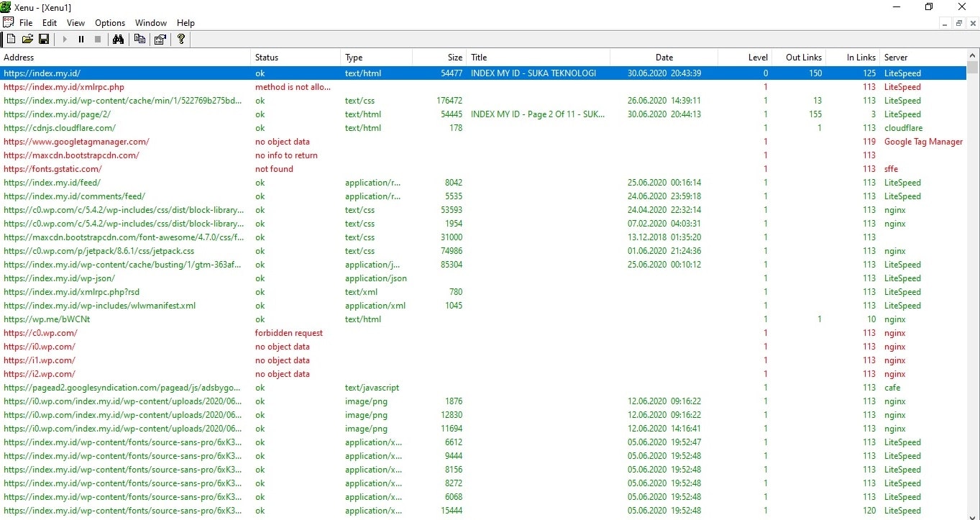
Task: Sort by the Server column header
Action: tap(924, 57)
